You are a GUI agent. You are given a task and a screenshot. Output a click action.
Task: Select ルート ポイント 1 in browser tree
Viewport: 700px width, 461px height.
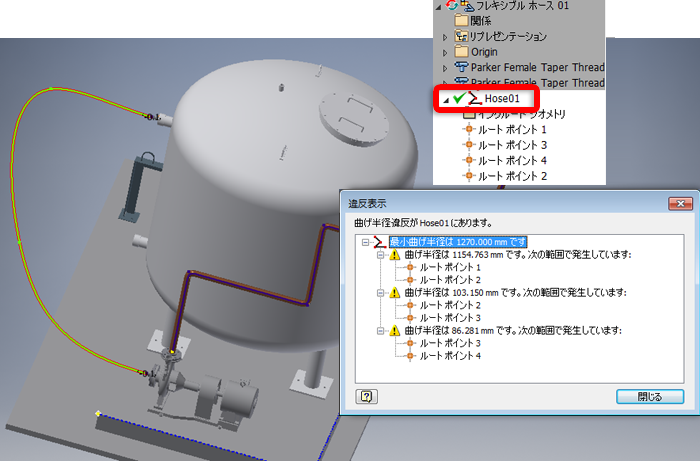point(512,129)
